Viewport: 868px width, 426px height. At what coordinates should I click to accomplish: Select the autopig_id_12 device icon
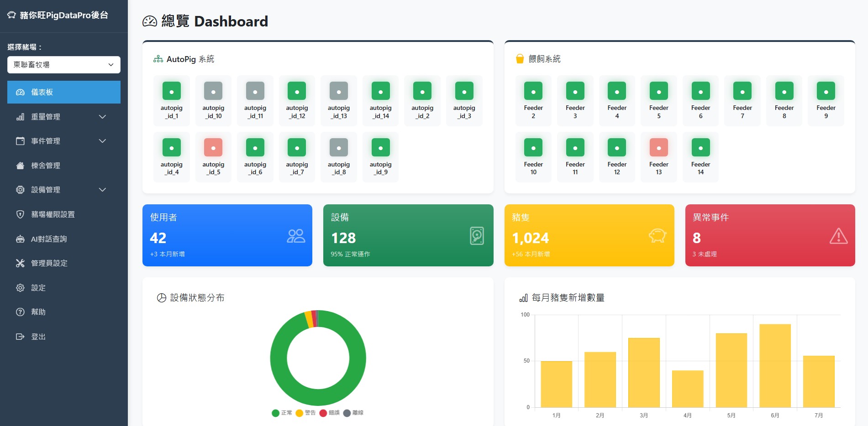[x=297, y=91]
